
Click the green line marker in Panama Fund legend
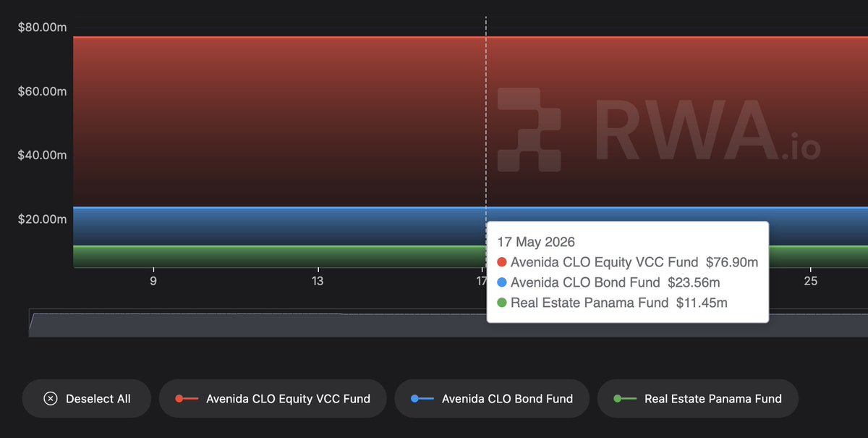coord(625,398)
